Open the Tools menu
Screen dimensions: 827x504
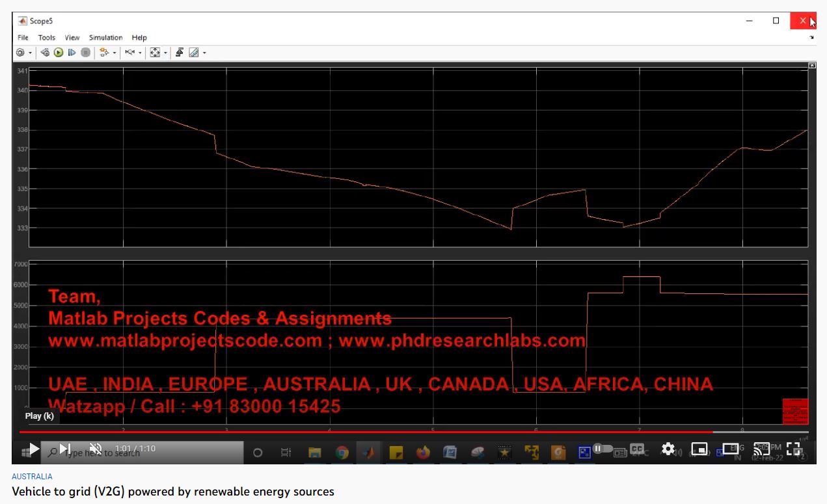coord(47,38)
